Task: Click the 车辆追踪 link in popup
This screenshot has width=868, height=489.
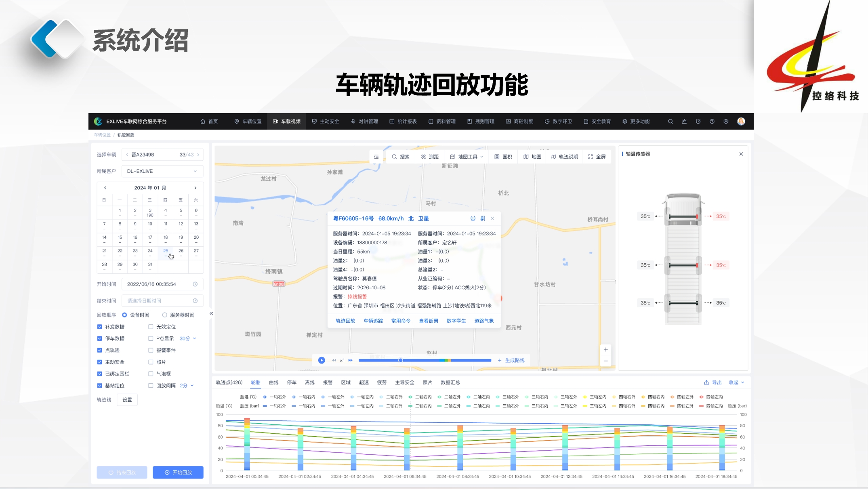Action: (x=373, y=321)
